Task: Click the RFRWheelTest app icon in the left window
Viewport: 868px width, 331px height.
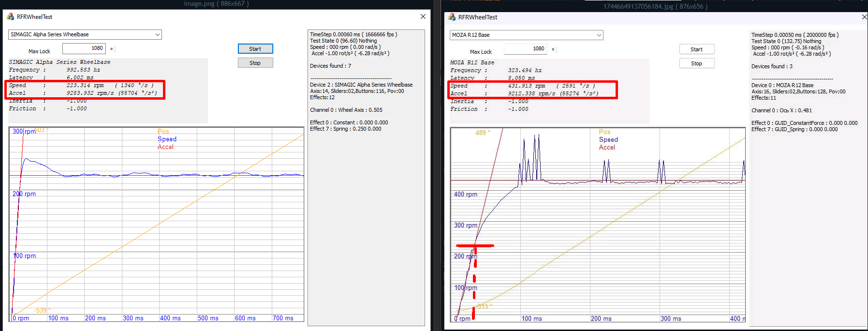Action: 10,16
